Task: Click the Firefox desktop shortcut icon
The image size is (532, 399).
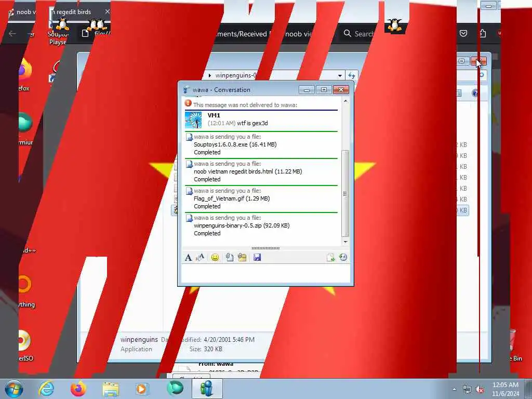Action: (x=24, y=70)
